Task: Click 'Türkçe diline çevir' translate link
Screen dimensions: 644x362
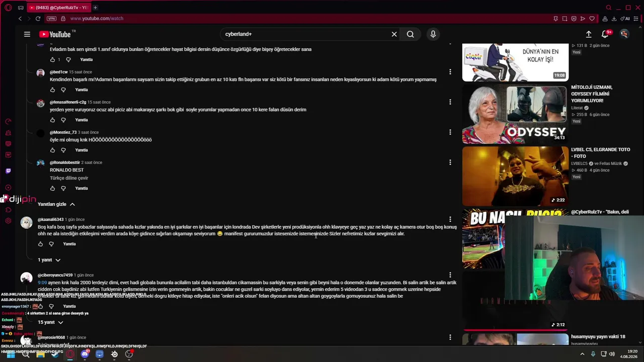Action: point(69,178)
